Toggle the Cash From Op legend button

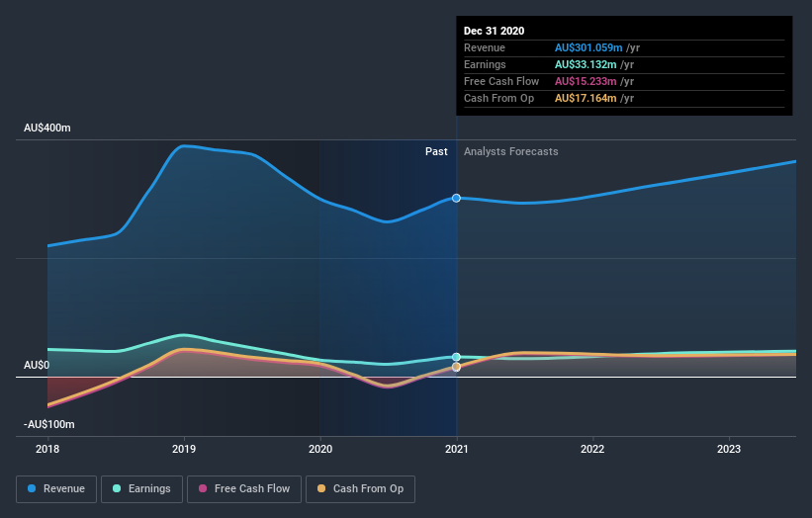coord(360,489)
